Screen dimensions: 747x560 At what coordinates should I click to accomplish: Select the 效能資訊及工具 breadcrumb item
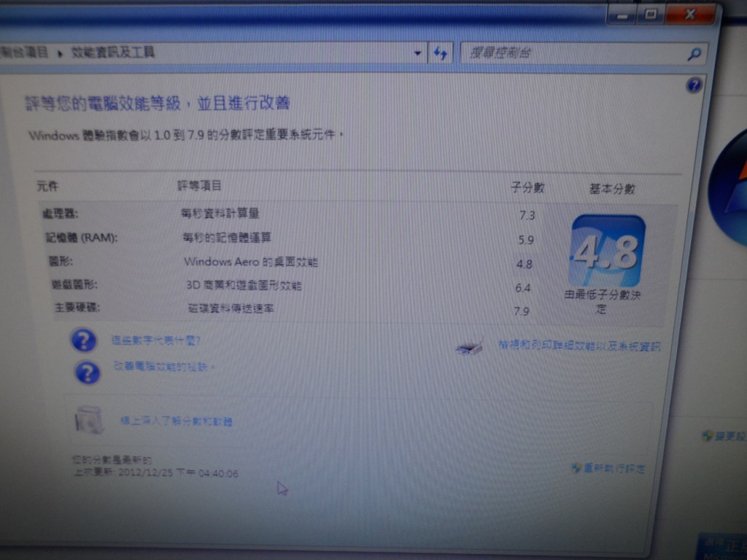[x=113, y=52]
